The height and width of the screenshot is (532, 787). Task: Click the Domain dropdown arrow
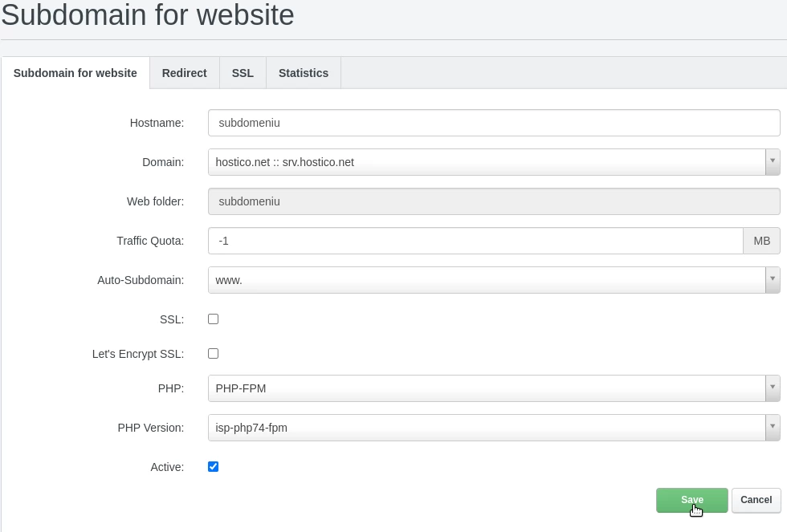(x=772, y=162)
